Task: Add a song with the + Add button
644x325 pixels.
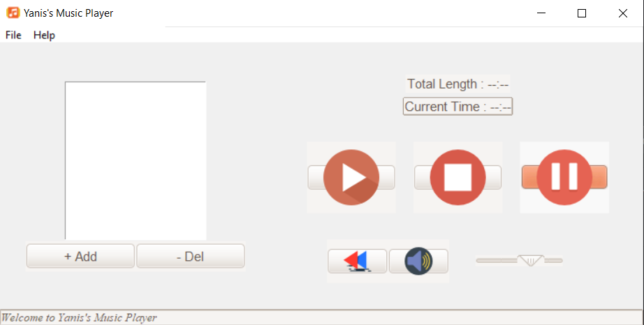Action: coord(80,256)
